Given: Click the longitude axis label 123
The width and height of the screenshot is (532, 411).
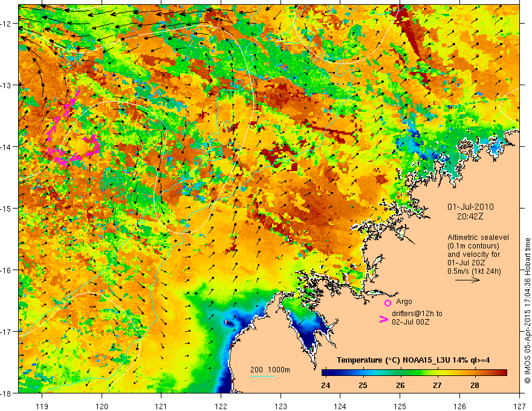Looking at the screenshot, I should pyautogui.click(x=281, y=406).
